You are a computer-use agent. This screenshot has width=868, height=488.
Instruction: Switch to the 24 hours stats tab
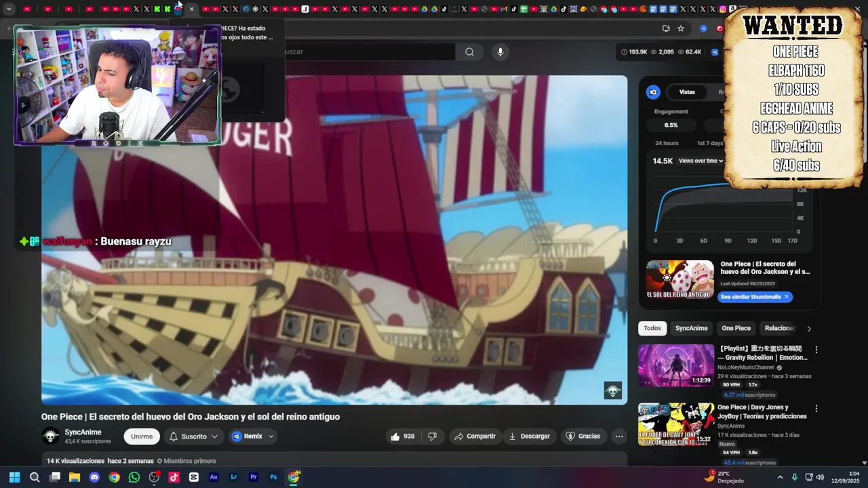pos(667,143)
